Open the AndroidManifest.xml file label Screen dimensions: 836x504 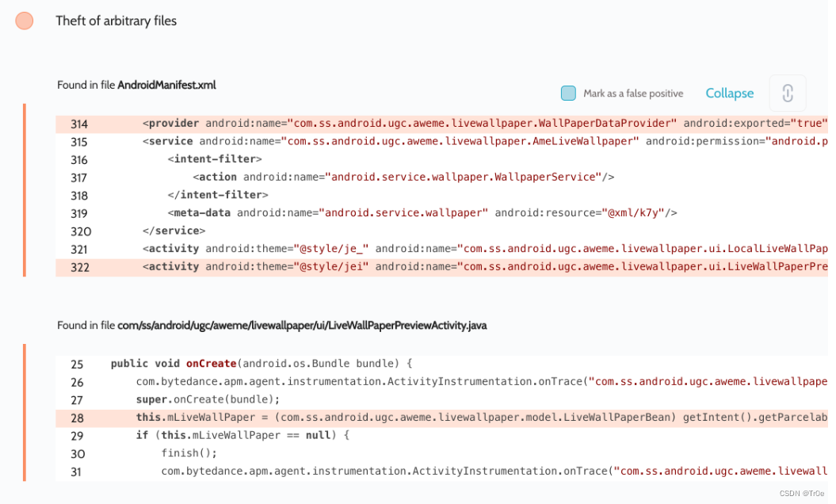166,85
